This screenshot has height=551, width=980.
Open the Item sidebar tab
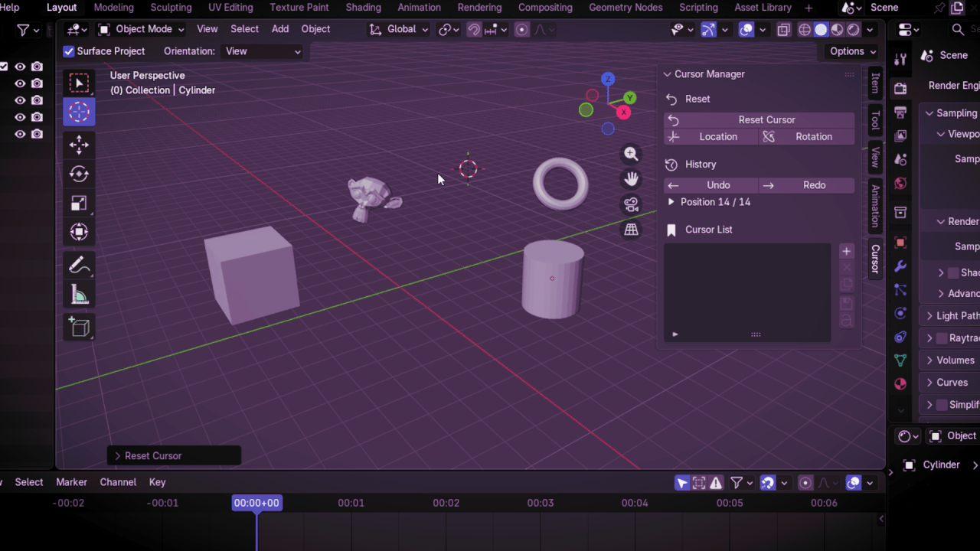click(875, 83)
